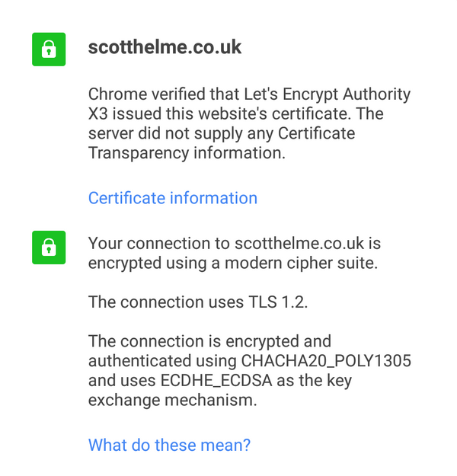The height and width of the screenshot is (476, 457).
Task: Open the Certificate information link
Action: tap(173, 198)
